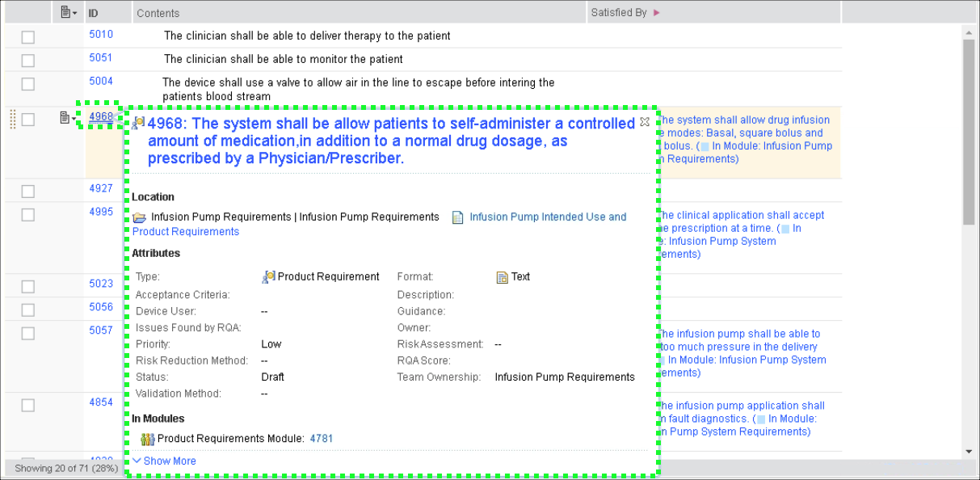The height and width of the screenshot is (480, 980).
Task: Tick the checkbox for requirement 5010
Action: pyautogui.click(x=27, y=37)
